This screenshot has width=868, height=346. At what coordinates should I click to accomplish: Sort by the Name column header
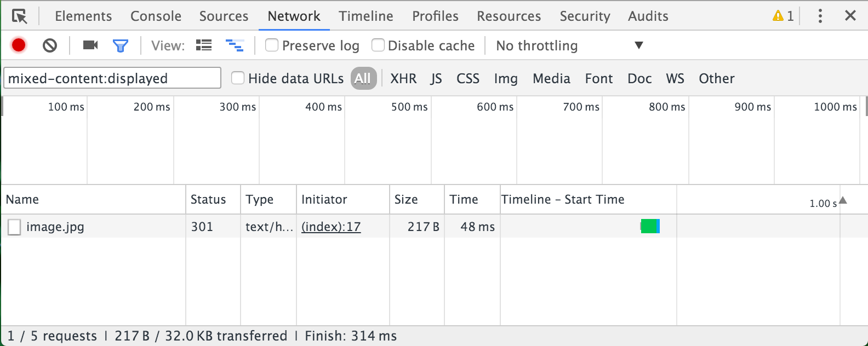(x=93, y=199)
